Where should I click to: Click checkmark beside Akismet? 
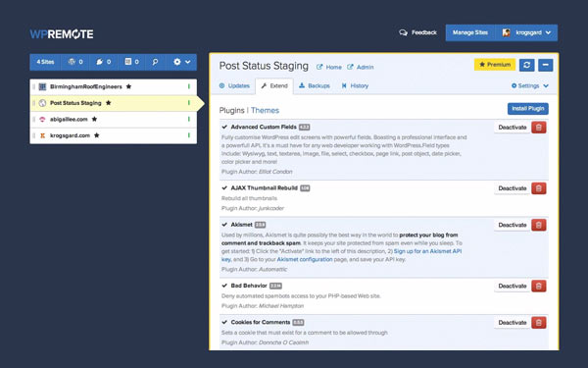coord(224,225)
